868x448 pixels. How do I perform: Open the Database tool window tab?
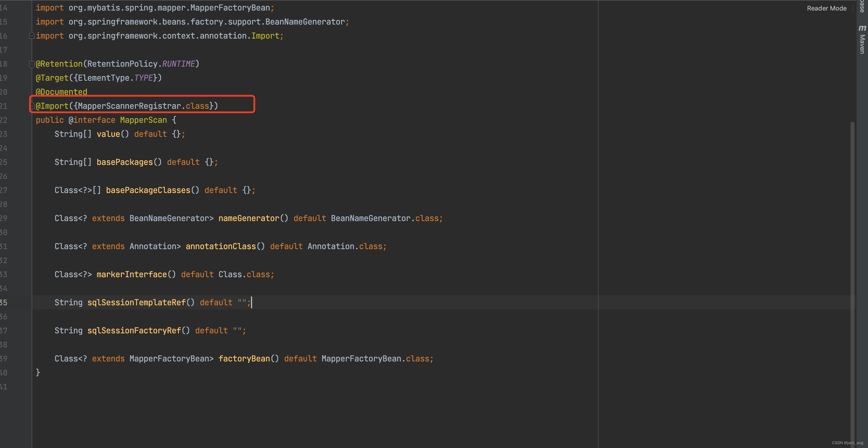862,6
